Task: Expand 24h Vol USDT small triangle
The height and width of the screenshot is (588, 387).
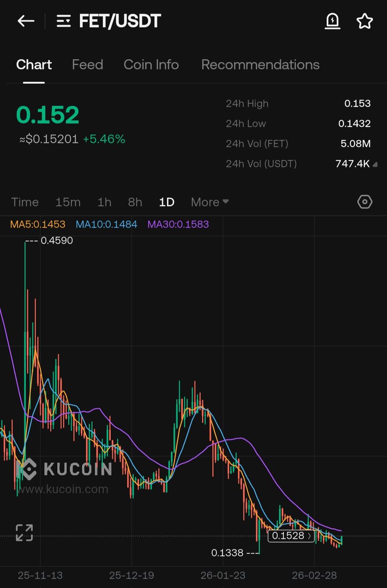Action: (x=375, y=165)
